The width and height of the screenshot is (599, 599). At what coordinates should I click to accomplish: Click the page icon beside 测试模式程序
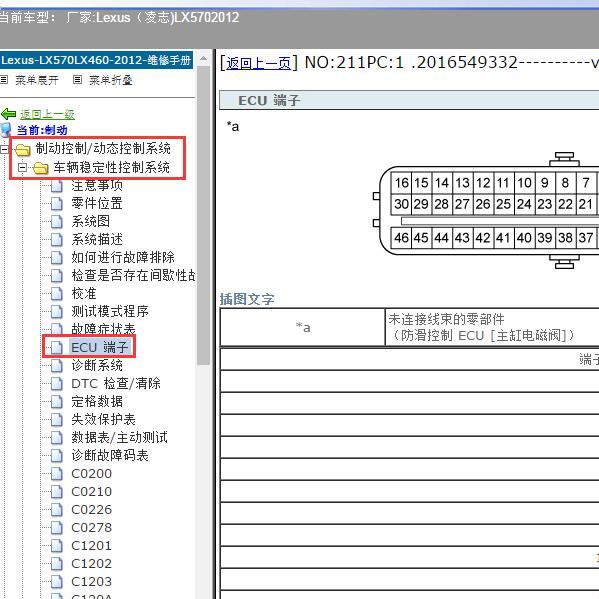click(57, 312)
